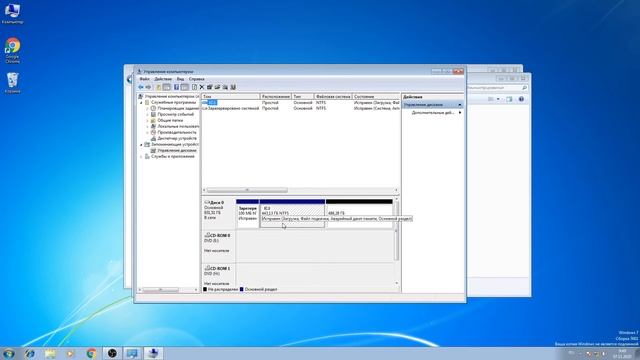Expand the Службы и приложения node
Image resolution: width=640 pixels, height=360 pixels.
141,156
